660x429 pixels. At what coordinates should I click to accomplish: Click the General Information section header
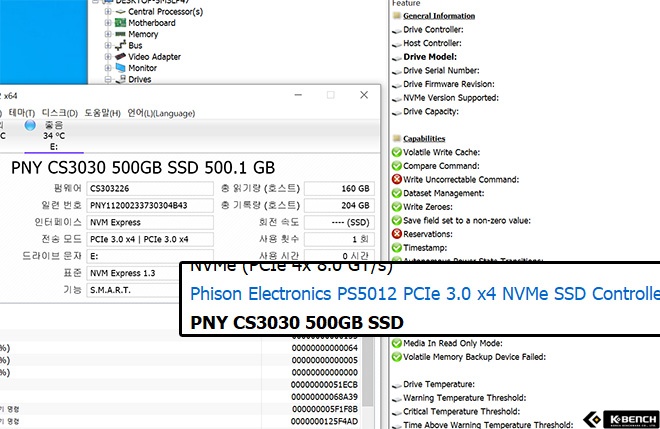439,16
